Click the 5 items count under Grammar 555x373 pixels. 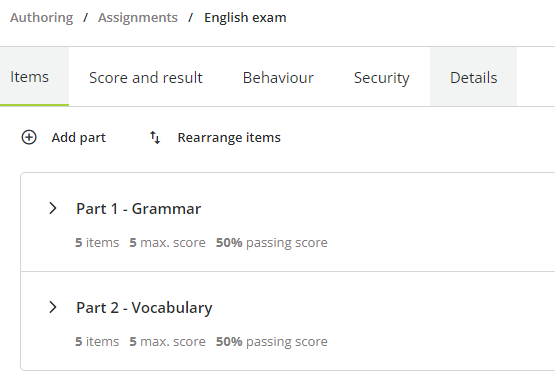[97, 242]
